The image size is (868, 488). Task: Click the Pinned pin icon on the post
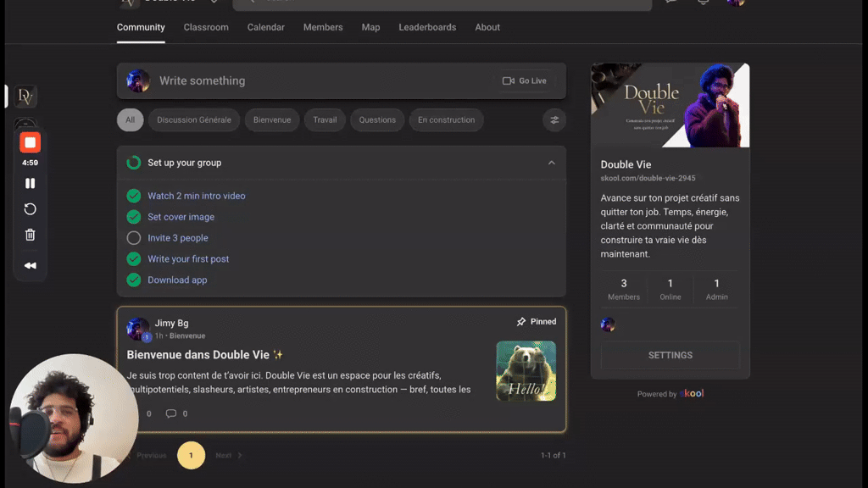click(x=521, y=321)
